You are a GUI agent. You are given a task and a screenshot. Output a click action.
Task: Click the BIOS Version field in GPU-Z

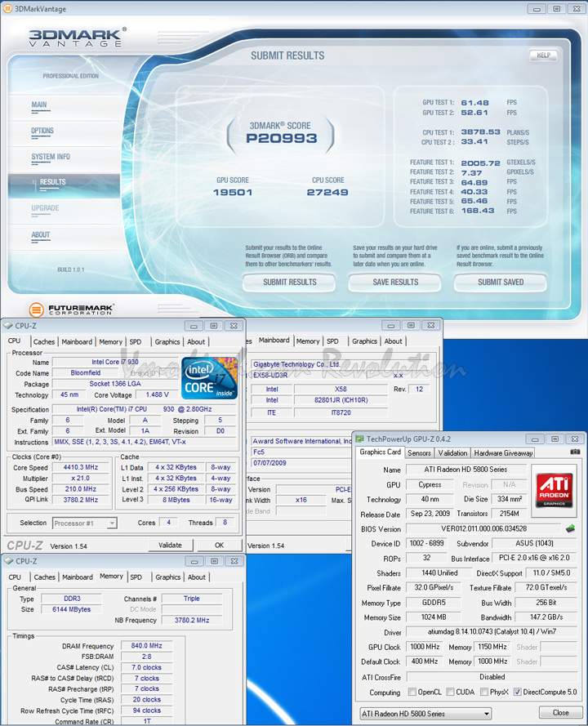483,528
